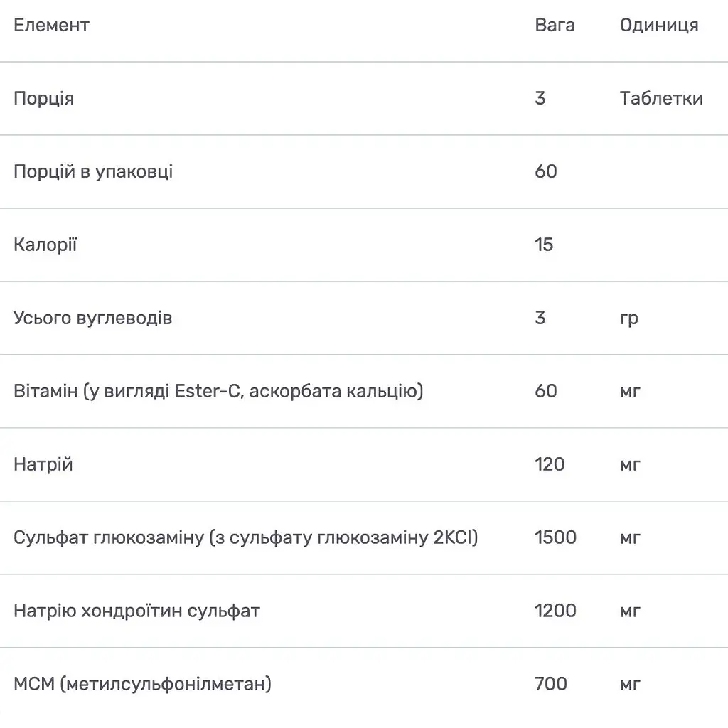
Task: Click the value 15 for Калорії
Action: (544, 245)
